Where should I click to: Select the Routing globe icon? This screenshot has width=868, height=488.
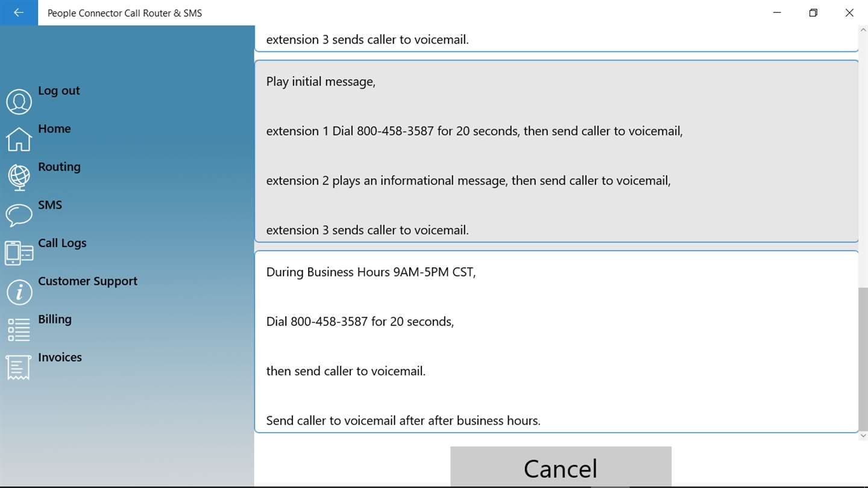coord(19,178)
